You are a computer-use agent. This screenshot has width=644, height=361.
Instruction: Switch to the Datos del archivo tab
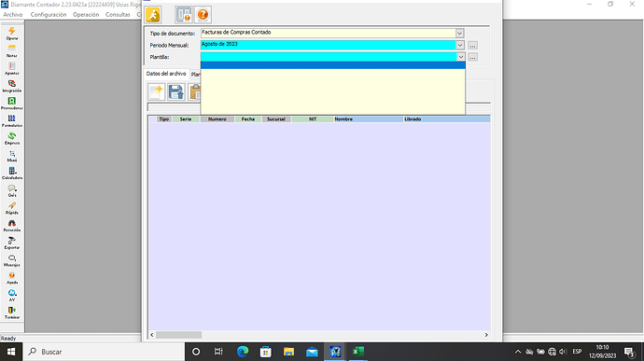point(166,74)
